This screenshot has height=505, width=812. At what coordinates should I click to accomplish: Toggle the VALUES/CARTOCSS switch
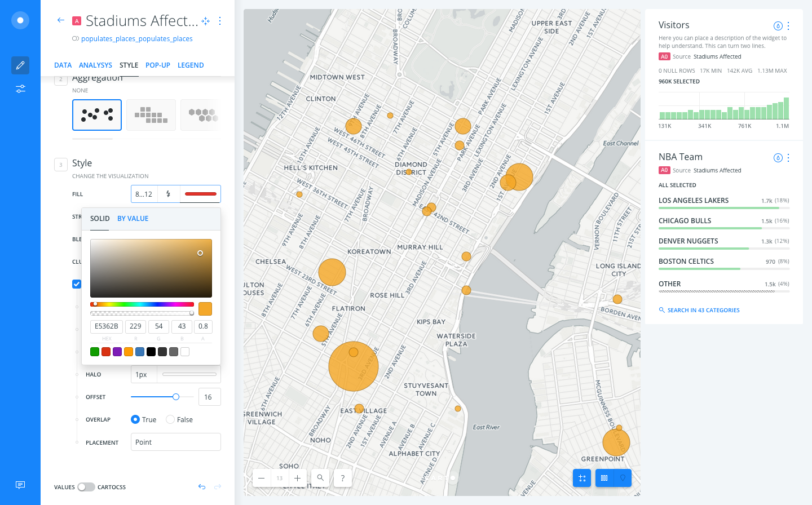pyautogui.click(x=86, y=486)
